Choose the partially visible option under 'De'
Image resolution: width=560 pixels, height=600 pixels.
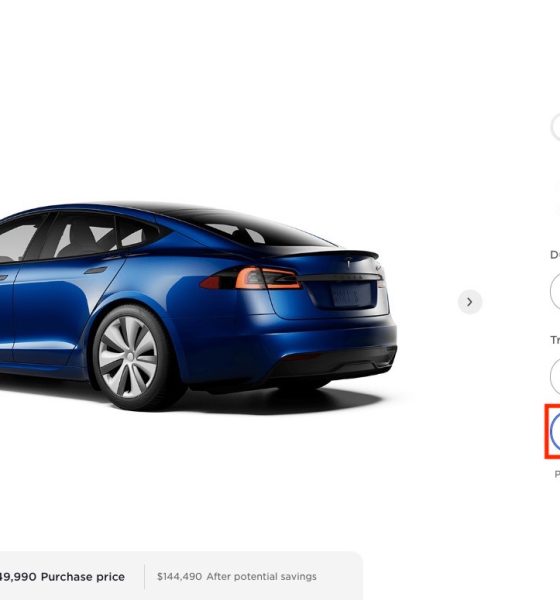tap(555, 292)
